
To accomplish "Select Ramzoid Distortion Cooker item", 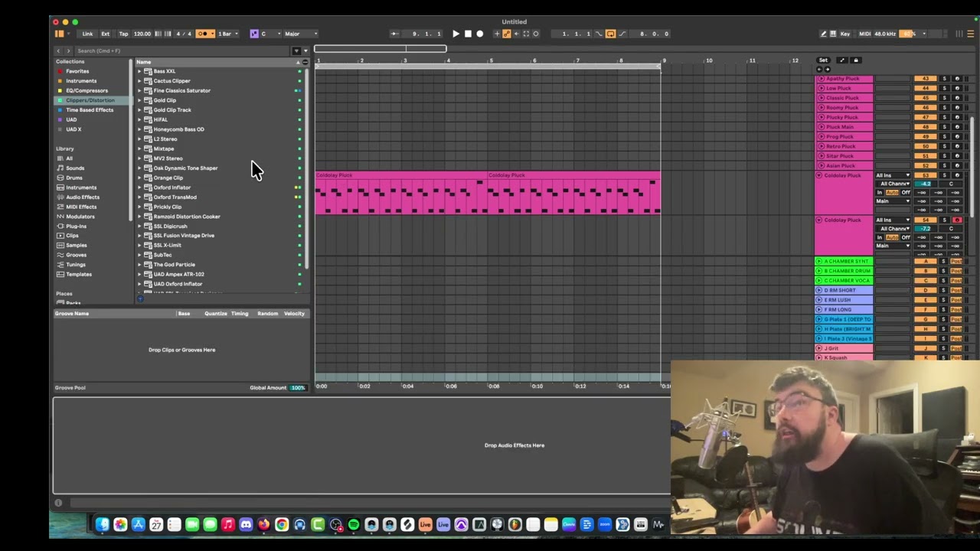I will coord(187,217).
